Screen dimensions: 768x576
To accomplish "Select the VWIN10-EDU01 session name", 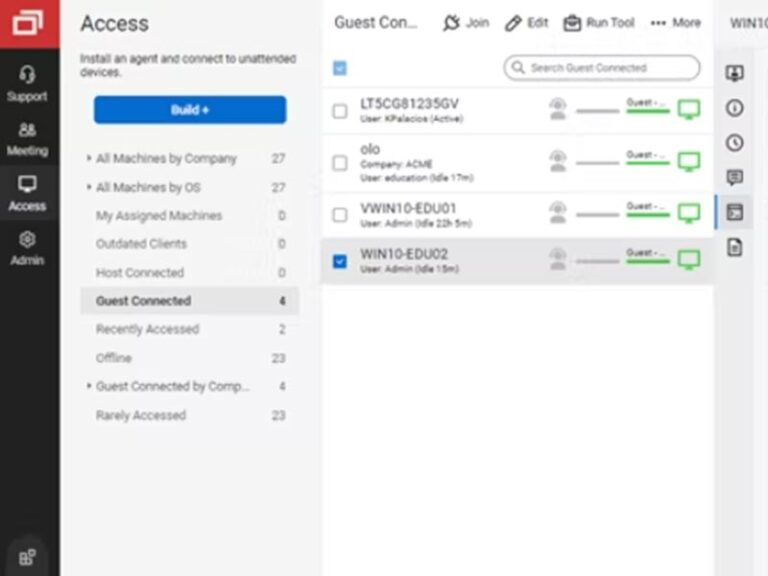I will pyautogui.click(x=408, y=208).
